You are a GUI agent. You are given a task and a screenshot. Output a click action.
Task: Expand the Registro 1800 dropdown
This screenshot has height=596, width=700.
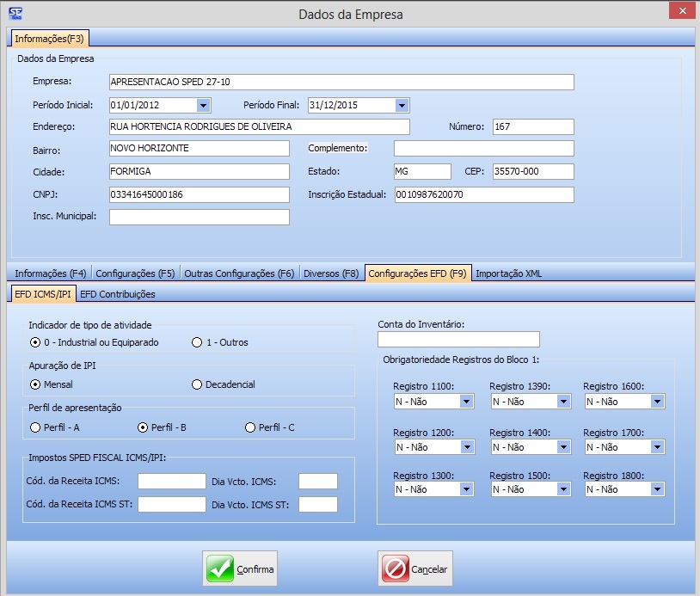pyautogui.click(x=657, y=489)
